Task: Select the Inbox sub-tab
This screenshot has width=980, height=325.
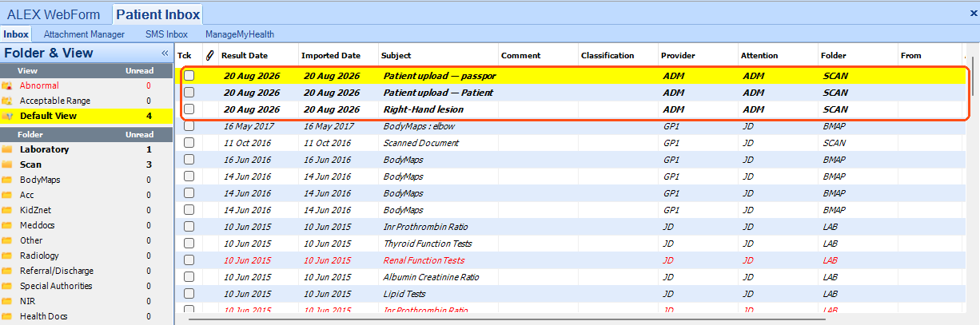Action: 16,34
